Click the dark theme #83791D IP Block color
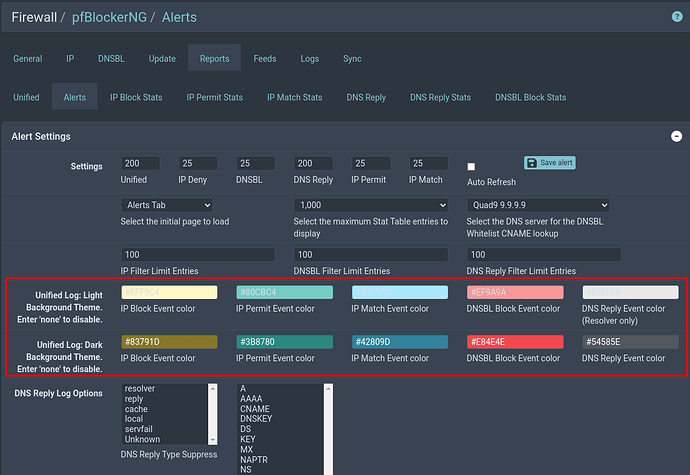The height and width of the screenshot is (475, 690). click(169, 342)
